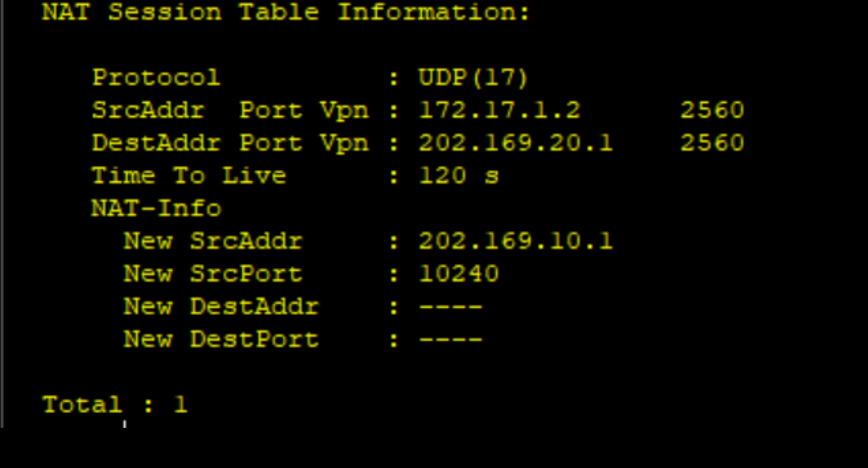Click source port 2560 on the SrcAddr line

pyautogui.click(x=712, y=110)
